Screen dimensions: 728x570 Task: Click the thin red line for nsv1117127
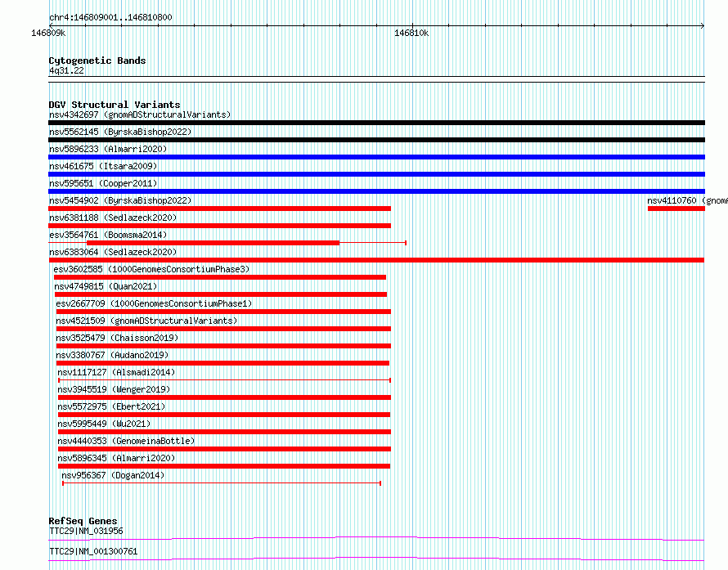coord(224,380)
